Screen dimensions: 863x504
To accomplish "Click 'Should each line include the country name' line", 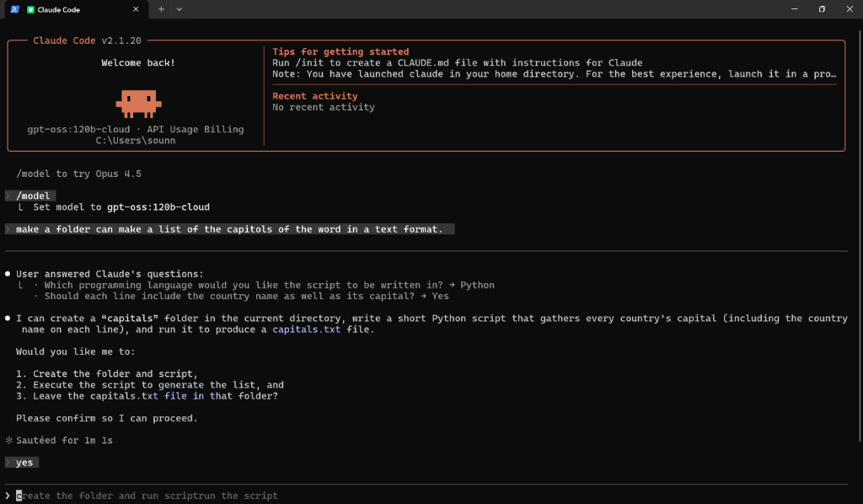I will [247, 296].
